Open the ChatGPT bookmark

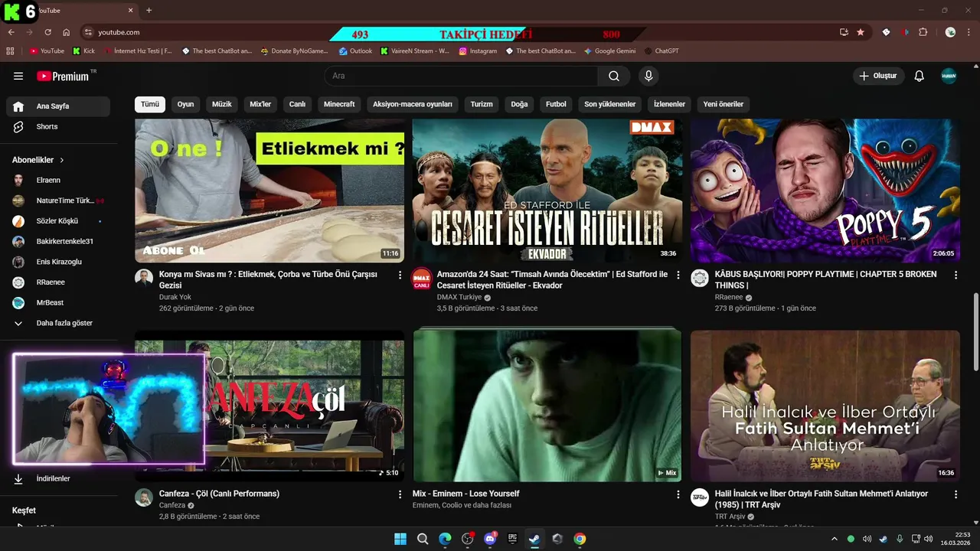661,51
